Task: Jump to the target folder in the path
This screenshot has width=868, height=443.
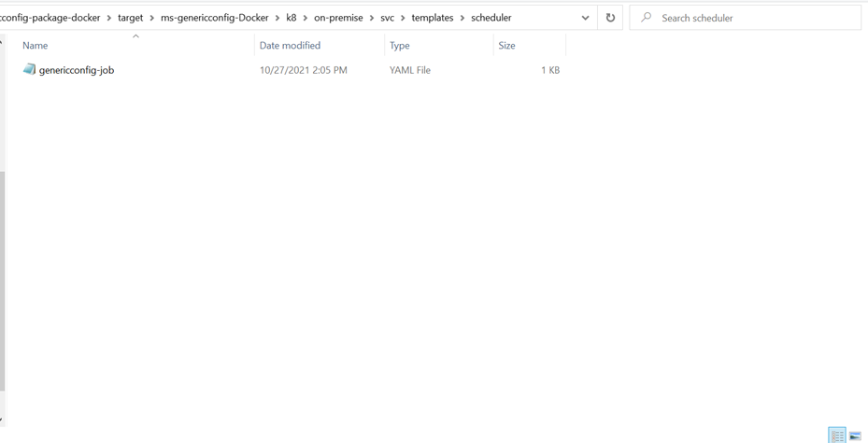Action: [x=130, y=18]
